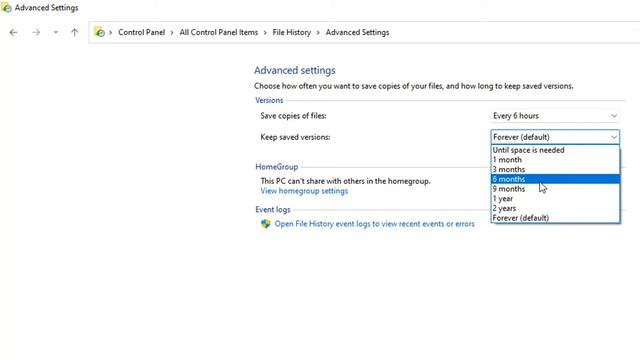The height and width of the screenshot is (360, 640).
Task: Open recent locations chevron in navigation bar
Action: pyautogui.click(x=56, y=32)
